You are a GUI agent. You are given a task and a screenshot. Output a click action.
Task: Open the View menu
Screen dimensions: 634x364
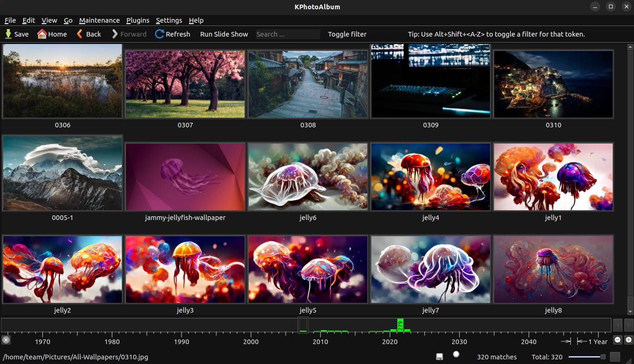click(50, 20)
